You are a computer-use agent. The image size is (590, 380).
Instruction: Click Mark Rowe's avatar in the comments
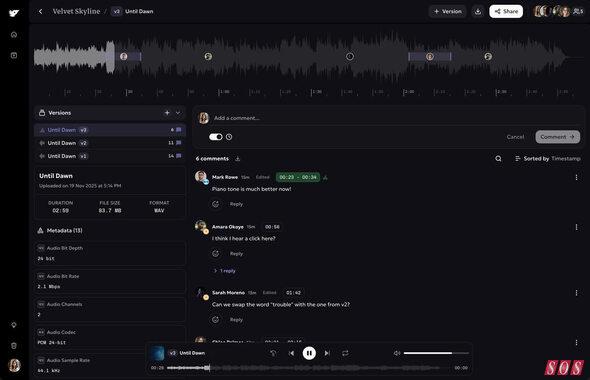pos(201,176)
